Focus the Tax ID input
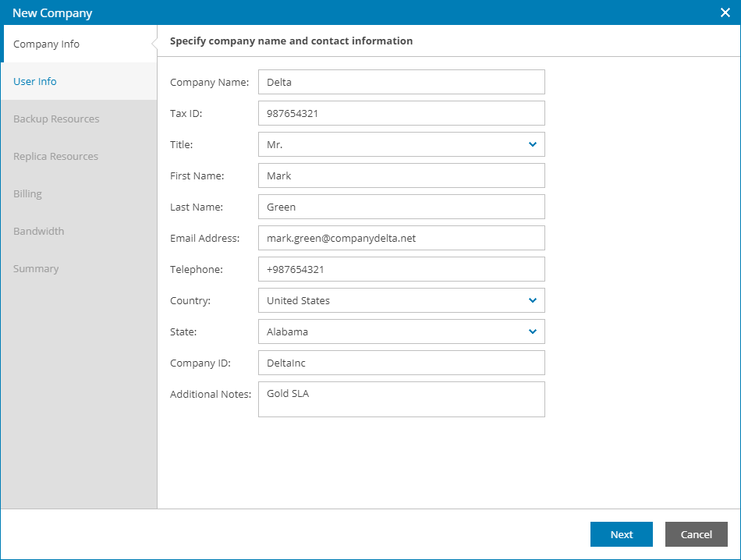The image size is (741, 560). pyautogui.click(x=401, y=113)
